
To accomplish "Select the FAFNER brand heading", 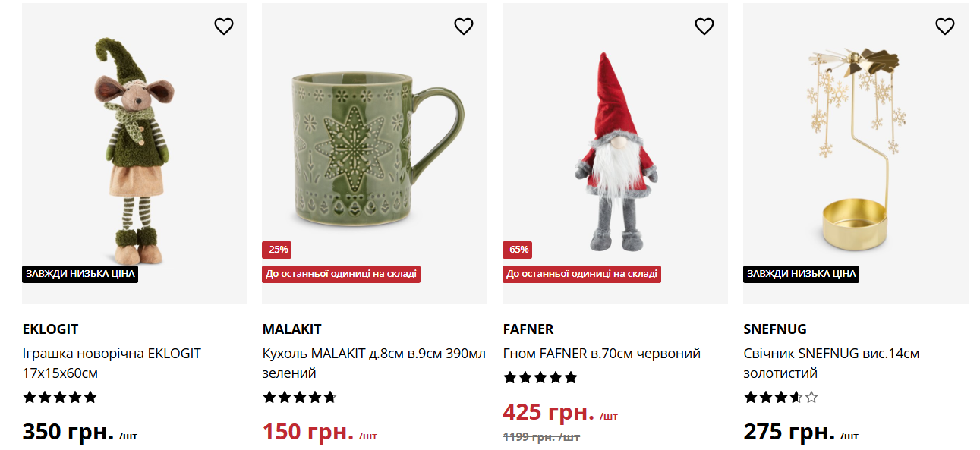I will pyautogui.click(x=528, y=329).
